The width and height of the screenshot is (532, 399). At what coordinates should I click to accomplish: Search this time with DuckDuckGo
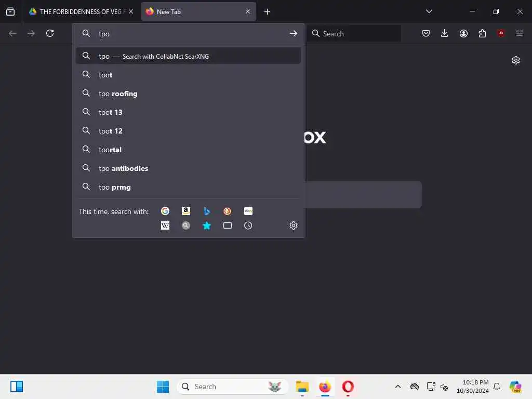coord(228,211)
